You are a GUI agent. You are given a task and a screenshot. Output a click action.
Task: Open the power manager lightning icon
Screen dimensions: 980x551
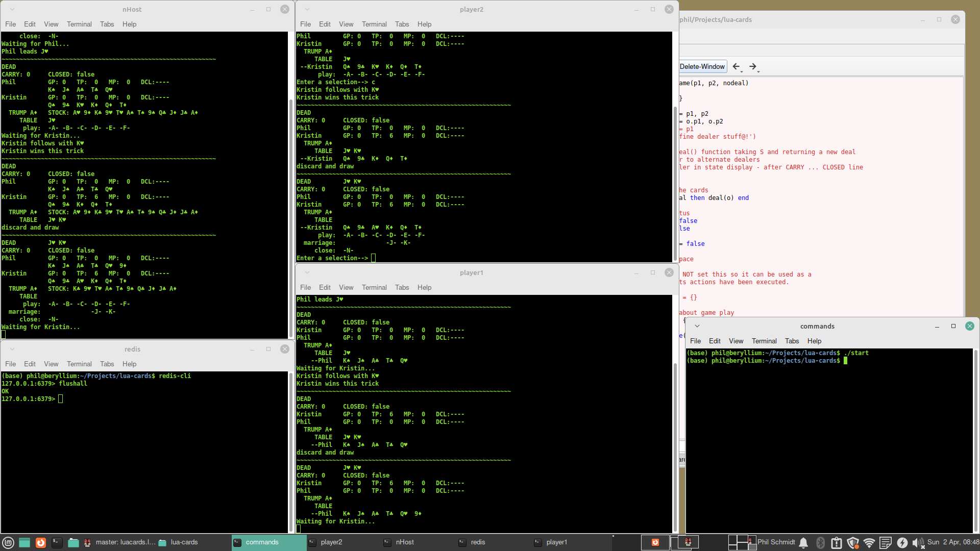click(x=902, y=542)
